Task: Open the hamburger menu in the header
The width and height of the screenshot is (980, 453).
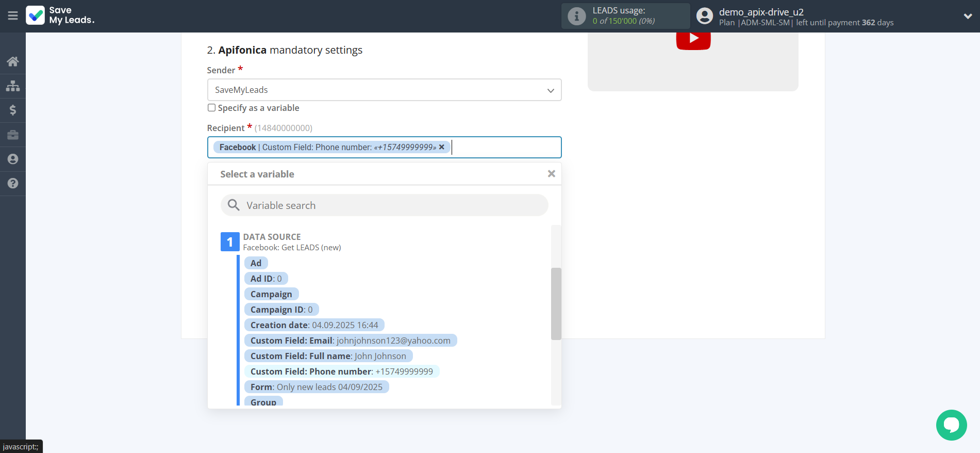Action: tap(13, 16)
